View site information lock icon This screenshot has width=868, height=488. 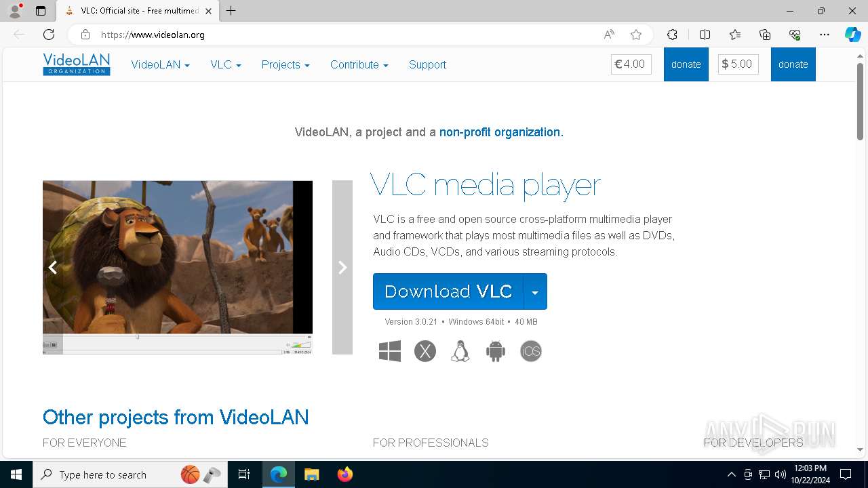click(85, 35)
